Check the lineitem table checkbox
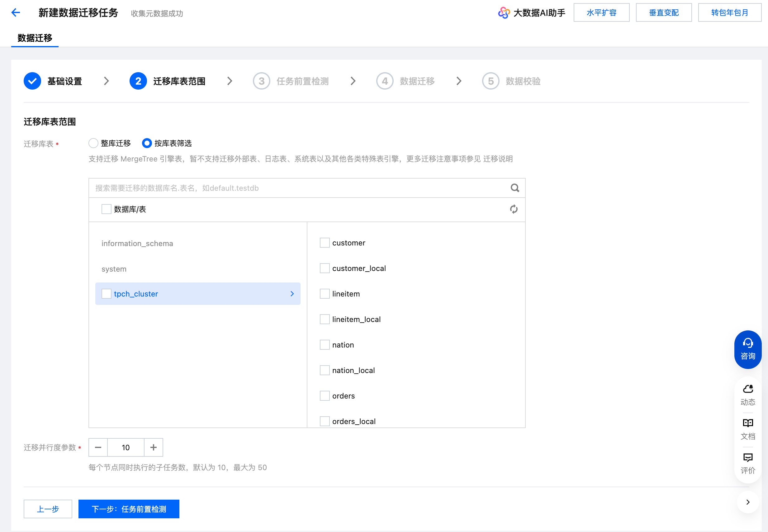Image resolution: width=768 pixels, height=532 pixels. tap(324, 294)
